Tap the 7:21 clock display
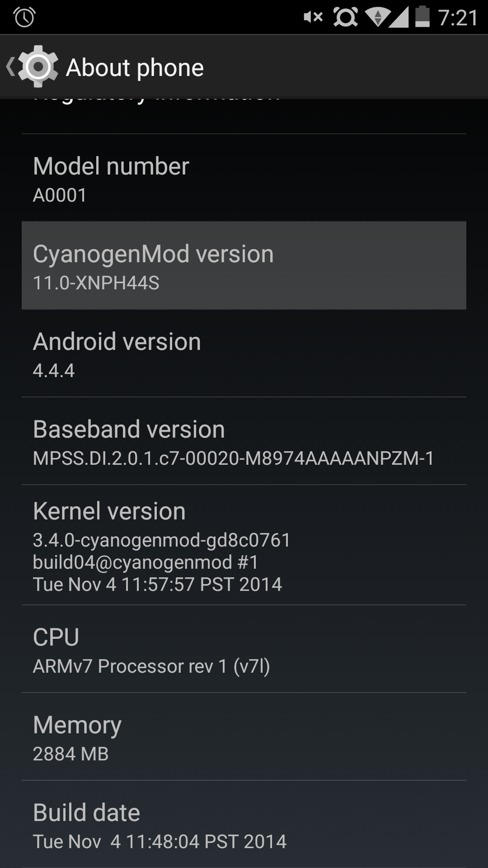Viewport: 488px width, 868px height. click(x=458, y=18)
